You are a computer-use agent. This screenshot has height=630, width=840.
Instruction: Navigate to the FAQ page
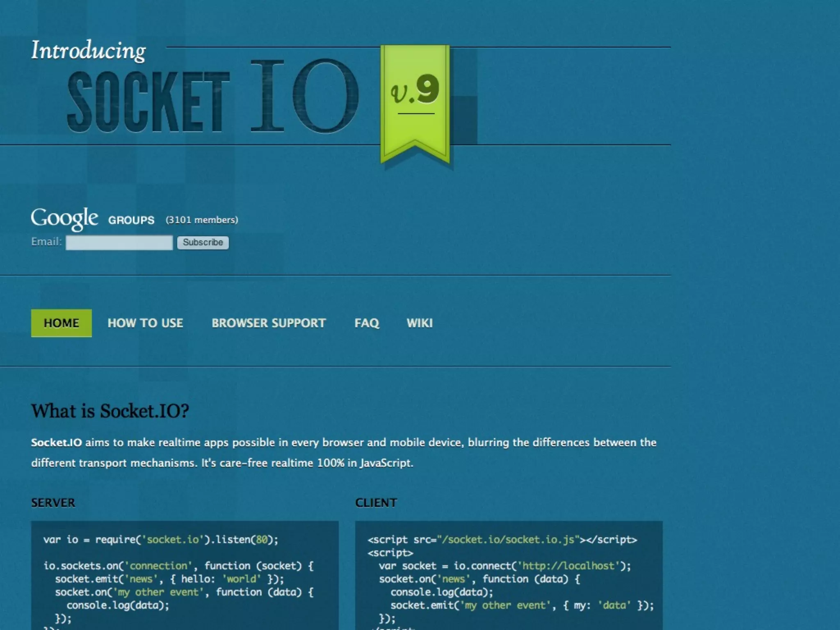pyautogui.click(x=367, y=323)
